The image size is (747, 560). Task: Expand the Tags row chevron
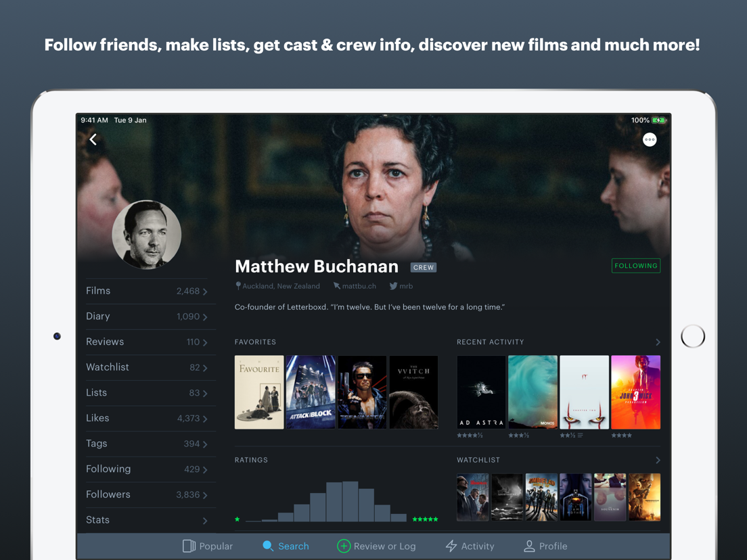tap(205, 444)
